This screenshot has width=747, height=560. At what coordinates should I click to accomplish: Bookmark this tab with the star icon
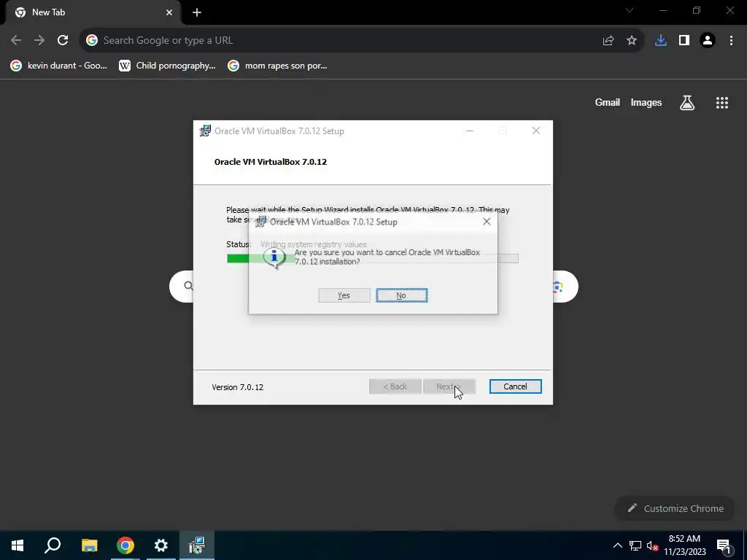click(632, 41)
